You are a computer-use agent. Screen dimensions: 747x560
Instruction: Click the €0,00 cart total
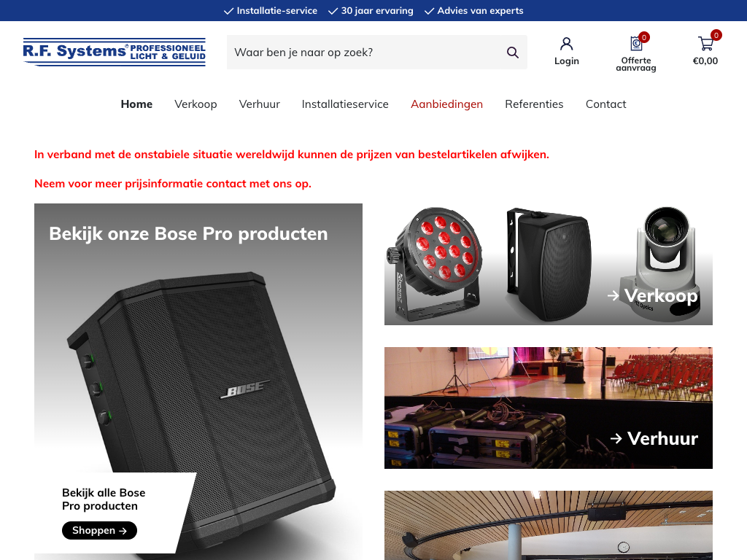coord(705,61)
